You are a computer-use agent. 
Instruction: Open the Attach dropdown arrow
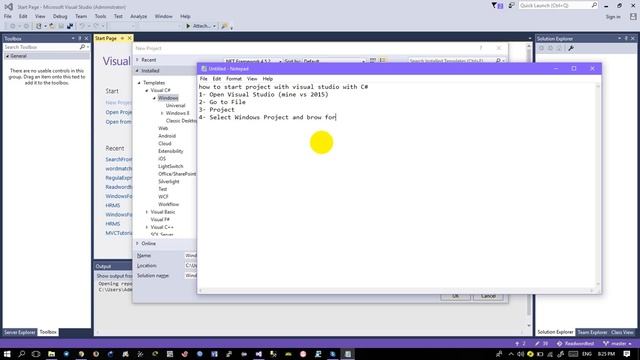pyautogui.click(x=214, y=26)
